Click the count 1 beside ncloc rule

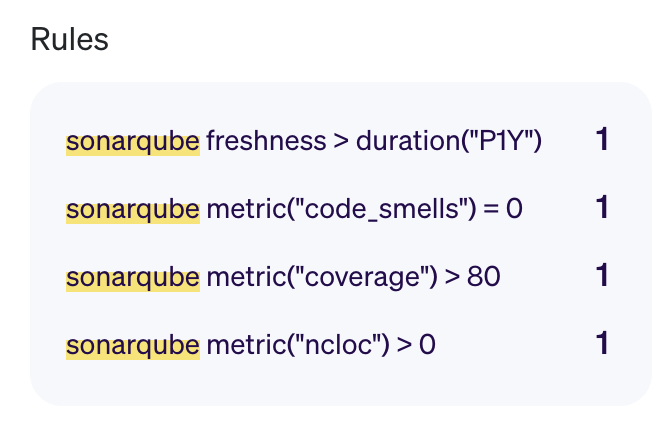point(602,343)
